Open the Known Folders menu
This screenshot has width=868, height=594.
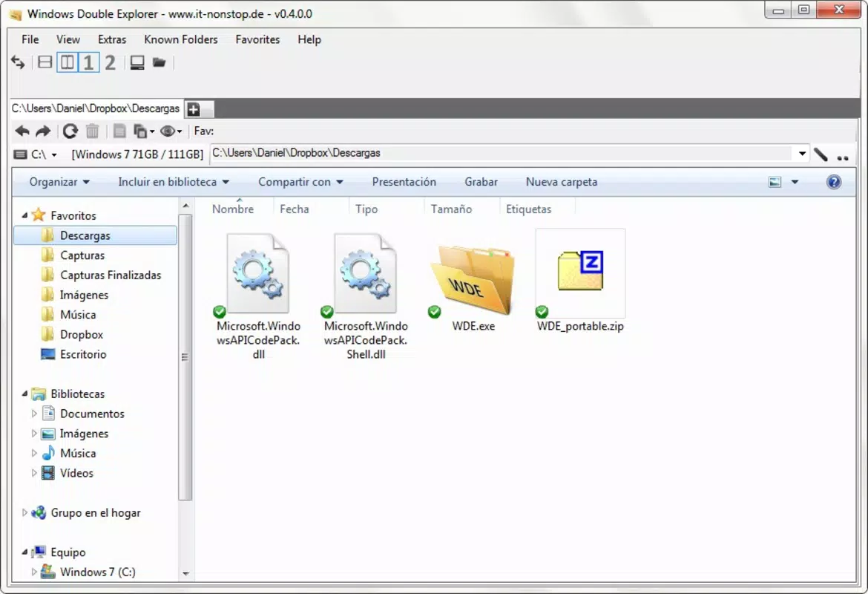coord(181,39)
